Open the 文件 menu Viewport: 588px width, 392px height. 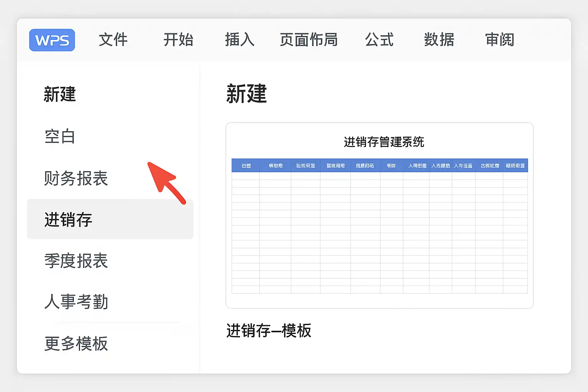(x=113, y=40)
